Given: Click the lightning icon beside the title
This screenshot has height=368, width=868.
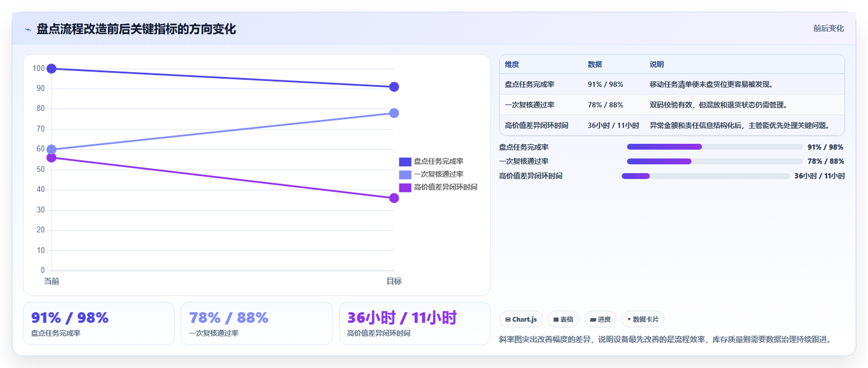Looking at the screenshot, I should (x=28, y=29).
